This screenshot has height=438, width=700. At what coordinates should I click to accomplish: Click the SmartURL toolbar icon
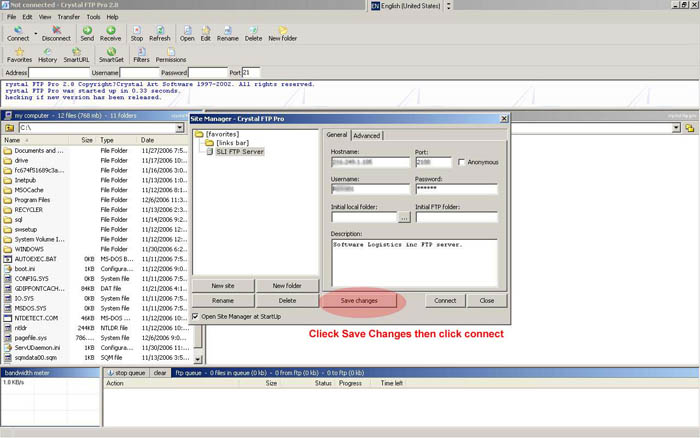tap(76, 55)
